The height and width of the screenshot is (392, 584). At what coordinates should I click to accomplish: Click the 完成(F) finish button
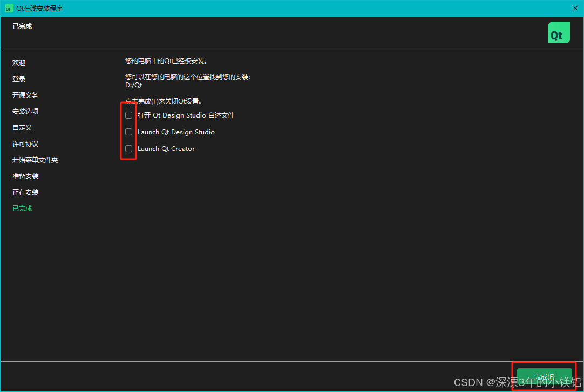tap(544, 377)
